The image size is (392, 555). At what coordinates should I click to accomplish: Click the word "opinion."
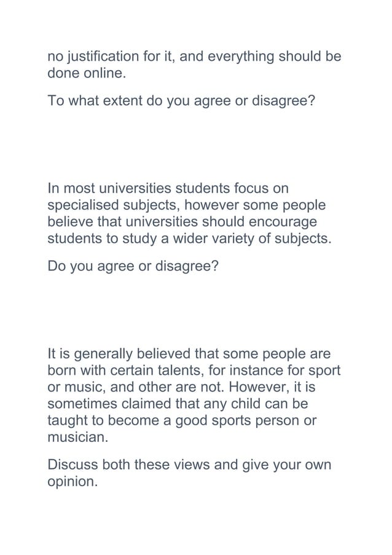pos(73,482)
